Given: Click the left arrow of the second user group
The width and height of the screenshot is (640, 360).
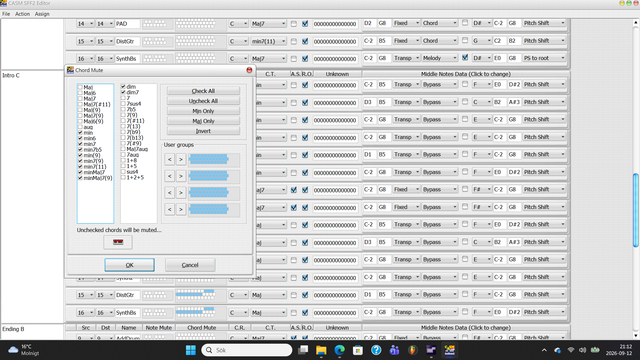Looking at the screenshot, I should [x=169, y=176].
